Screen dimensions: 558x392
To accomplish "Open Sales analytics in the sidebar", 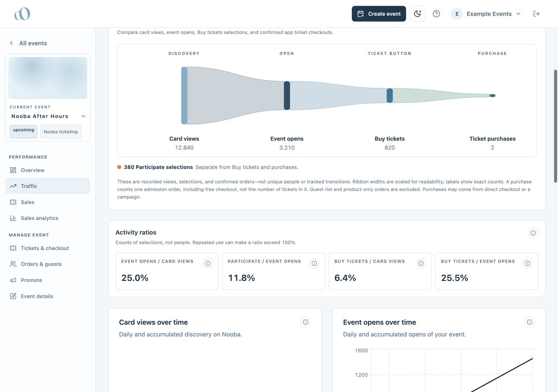I will 48,218.
